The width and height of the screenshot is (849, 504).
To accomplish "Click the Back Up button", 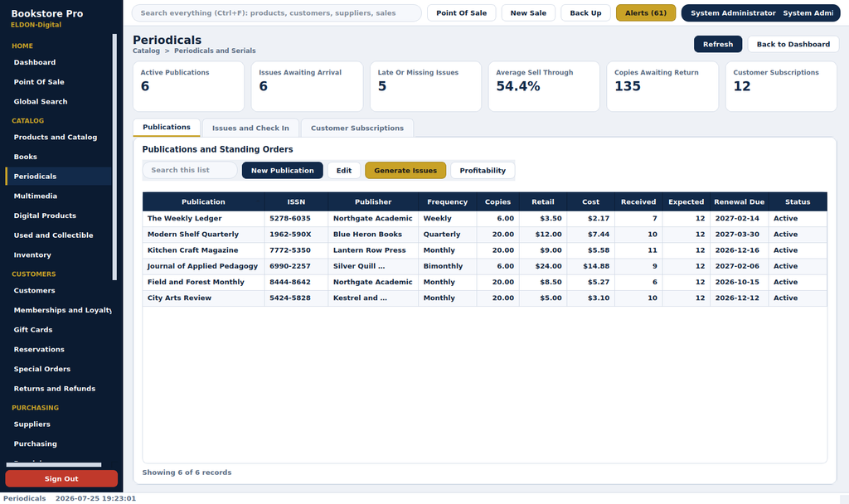I will [x=585, y=13].
